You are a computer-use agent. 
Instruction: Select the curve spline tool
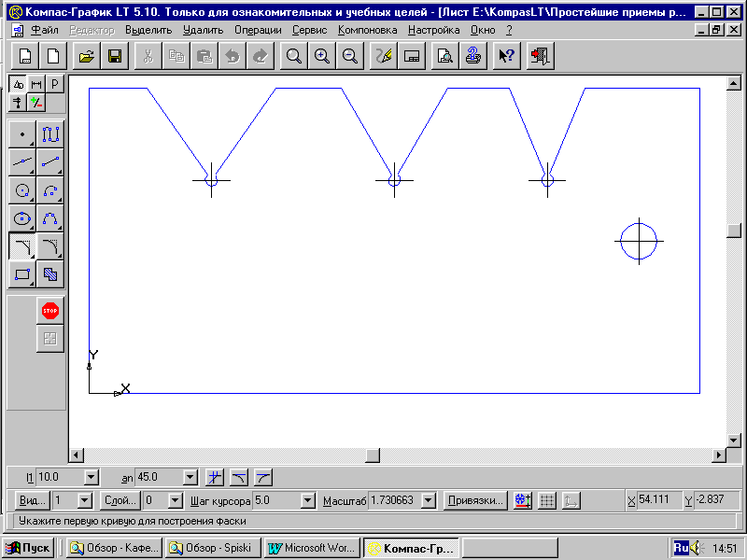point(50,218)
